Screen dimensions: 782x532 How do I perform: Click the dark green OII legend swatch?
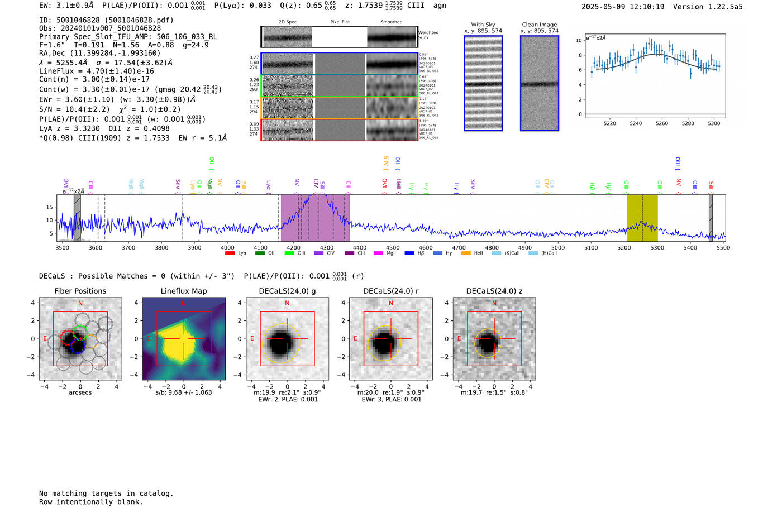pyautogui.click(x=259, y=253)
